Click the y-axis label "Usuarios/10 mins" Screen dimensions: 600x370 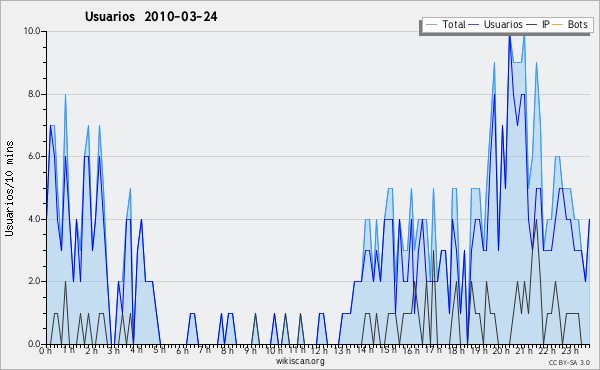(x=9, y=188)
